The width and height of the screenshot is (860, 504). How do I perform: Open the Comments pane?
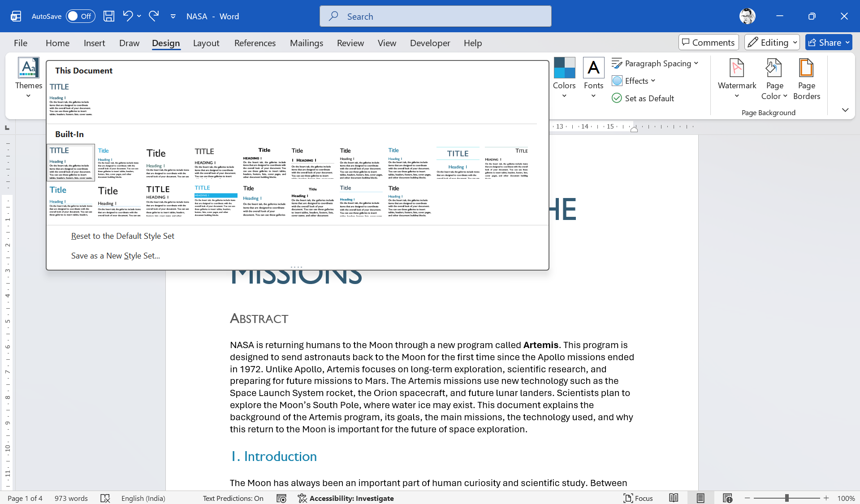(709, 43)
